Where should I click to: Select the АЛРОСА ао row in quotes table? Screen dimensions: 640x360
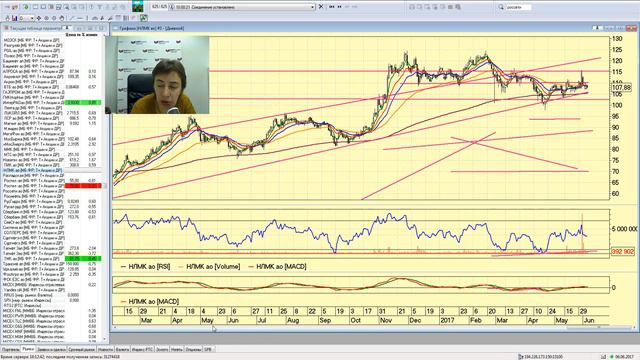(x=51, y=71)
